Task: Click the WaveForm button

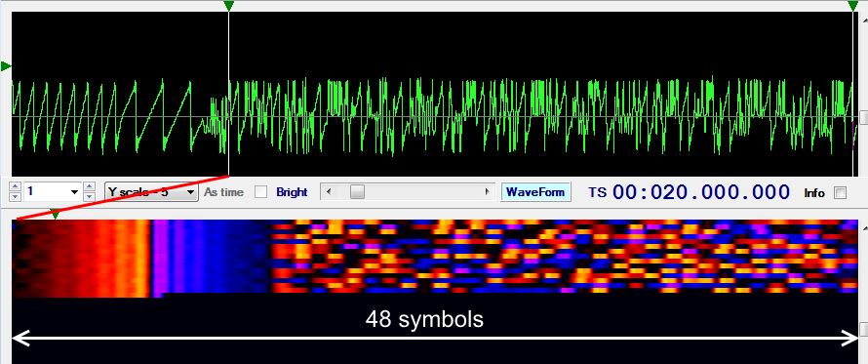Action: pyautogui.click(x=535, y=192)
